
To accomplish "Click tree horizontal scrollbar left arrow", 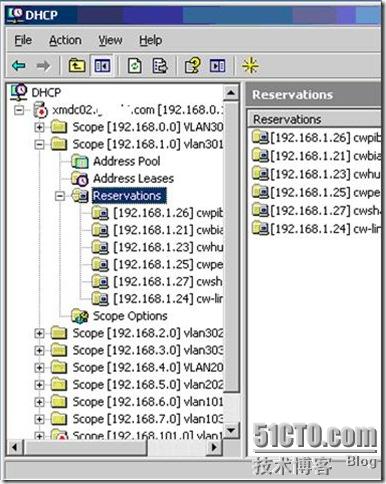I will click(x=14, y=447).
